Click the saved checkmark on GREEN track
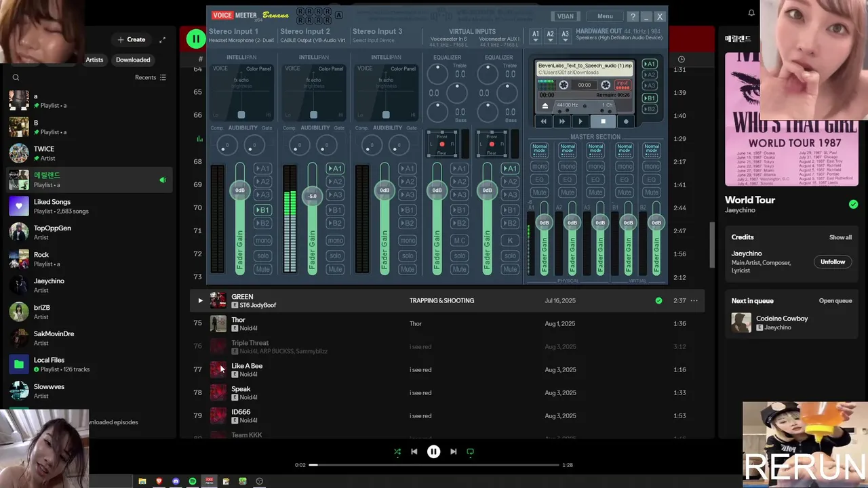868x488 pixels. (658, 300)
